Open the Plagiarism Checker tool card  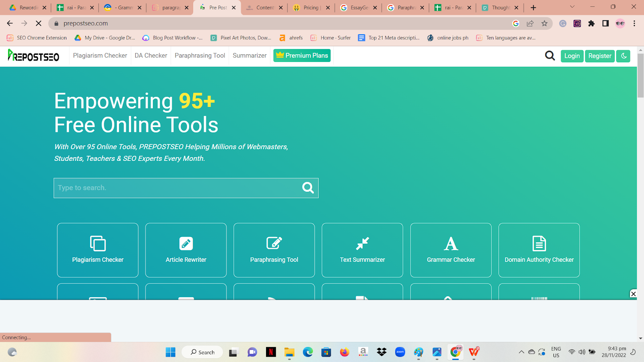pyautogui.click(x=98, y=250)
